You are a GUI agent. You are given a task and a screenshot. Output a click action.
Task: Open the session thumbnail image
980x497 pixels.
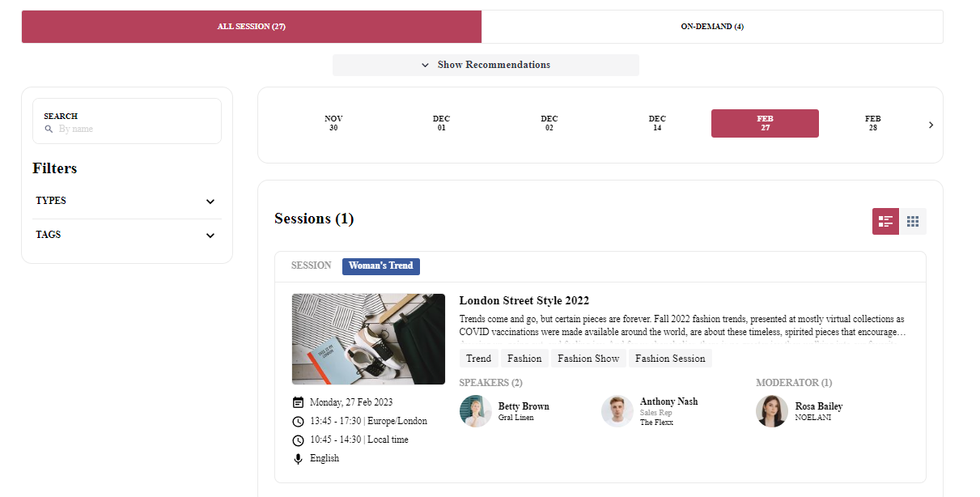coord(368,339)
